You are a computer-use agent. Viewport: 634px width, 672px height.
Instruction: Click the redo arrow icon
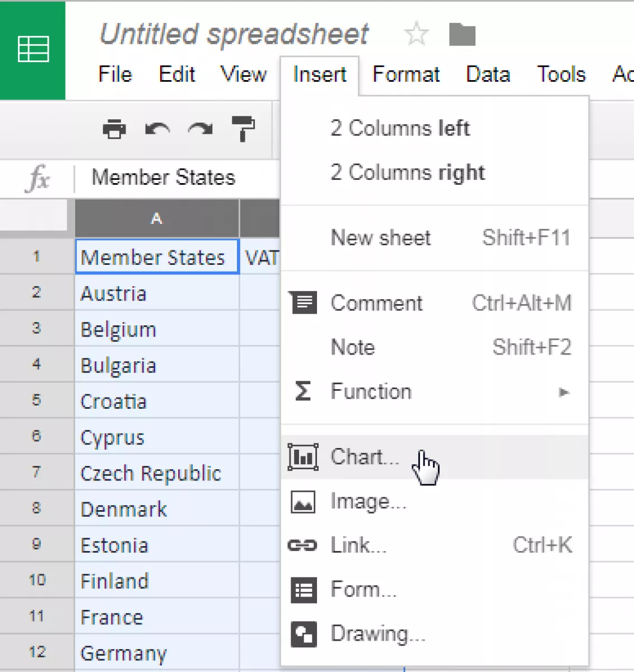200,129
